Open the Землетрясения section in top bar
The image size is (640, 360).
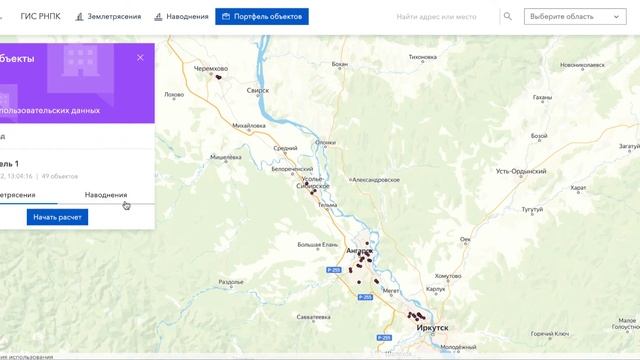pyautogui.click(x=109, y=17)
